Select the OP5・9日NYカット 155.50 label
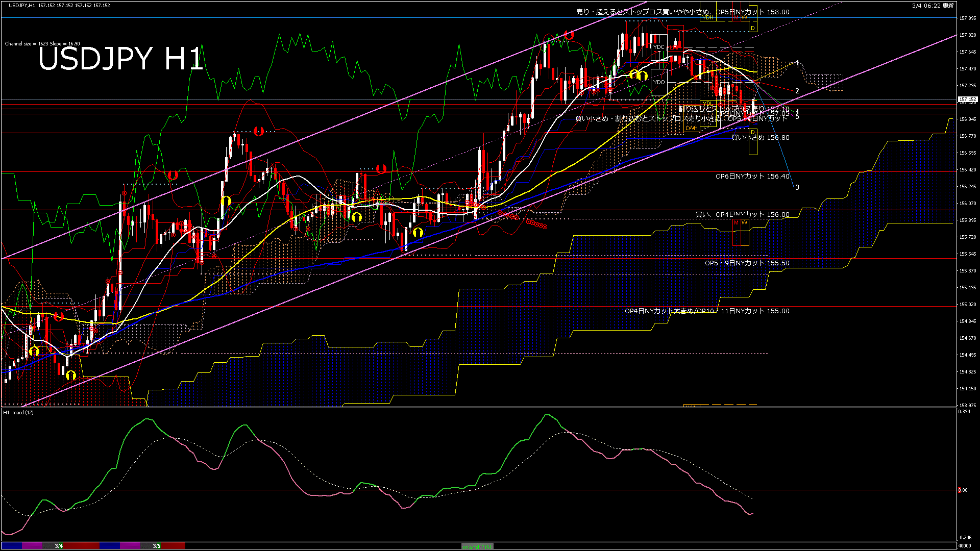Viewport: 980px width, 551px height. [x=747, y=263]
